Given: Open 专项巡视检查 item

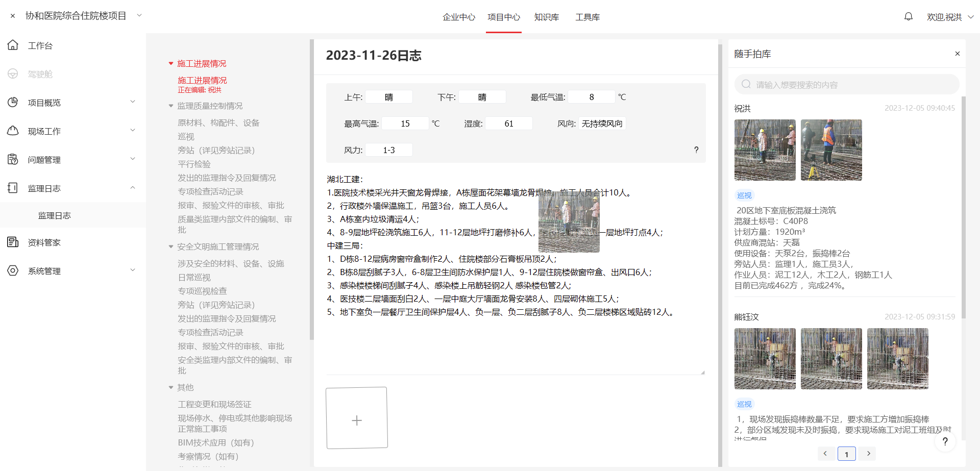Looking at the screenshot, I should pos(202,291).
